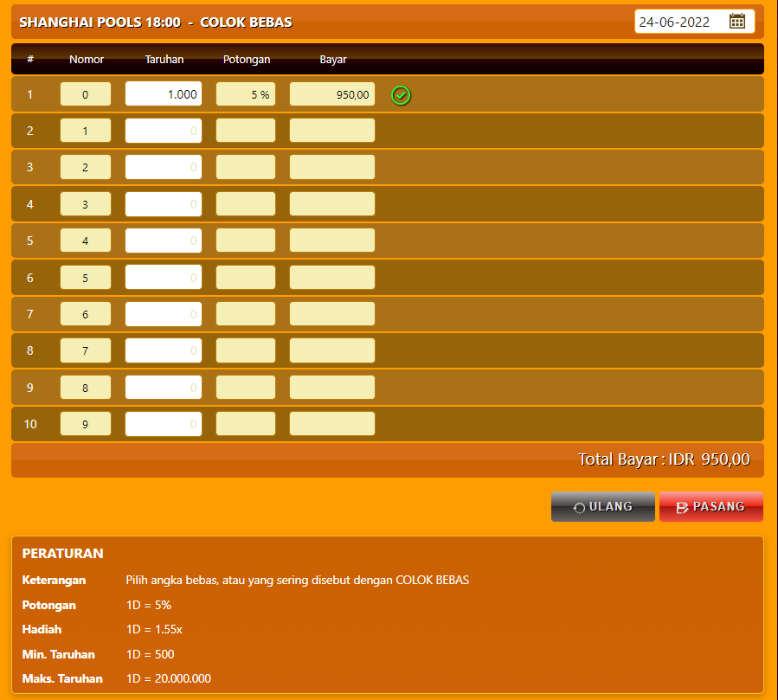Screen dimensions: 778x700
Task: Click the green checkmark on row 1
Action: (401, 95)
